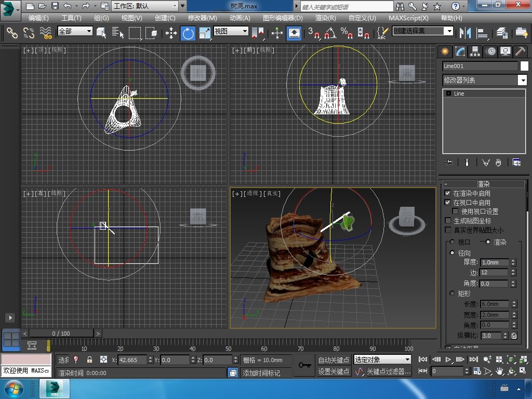Expand the selection filter 全部 dropdown
Image resolution: width=532 pixels, height=399 pixels.
89,31
